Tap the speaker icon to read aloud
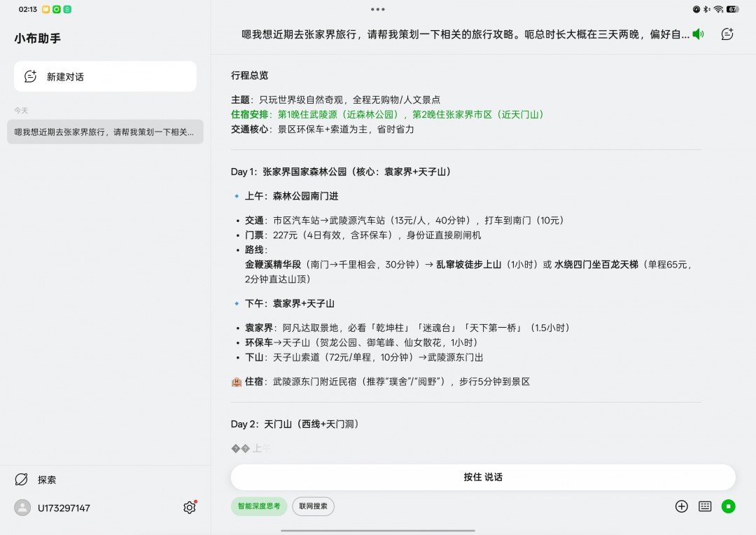This screenshot has height=535, width=756. click(698, 34)
